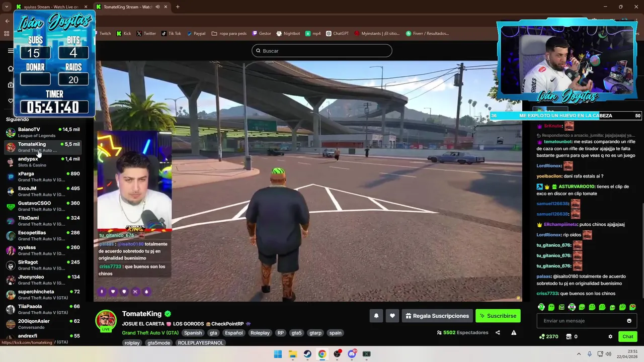Click username tematounbot in chat
644x362 pixels.
pos(557,142)
